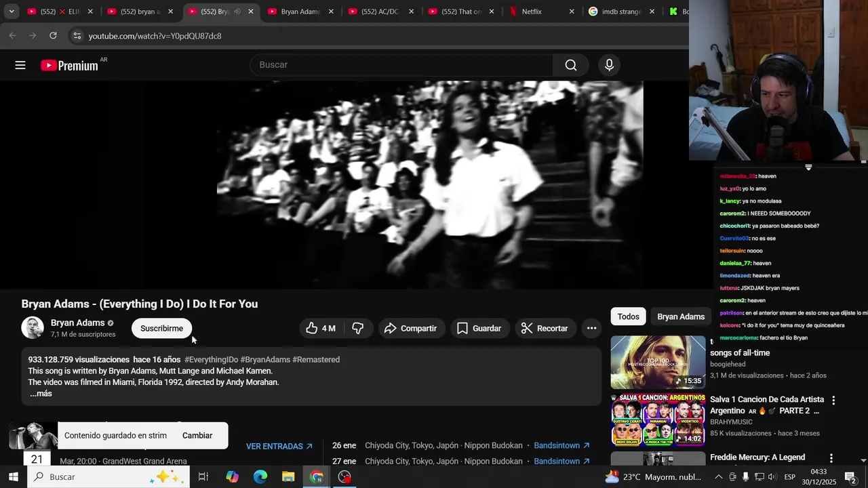Open the Compartir share dialog
868x488 pixels.
point(411,328)
